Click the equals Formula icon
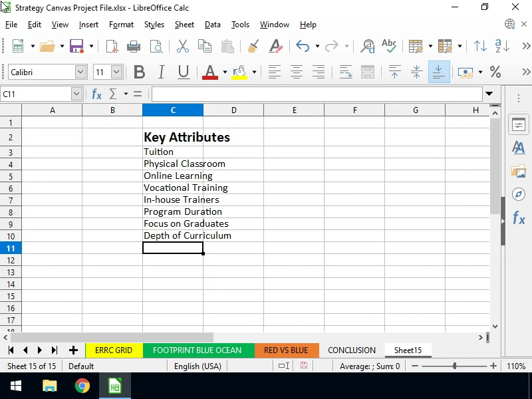Screen dimensions: 532x399 tap(138, 94)
